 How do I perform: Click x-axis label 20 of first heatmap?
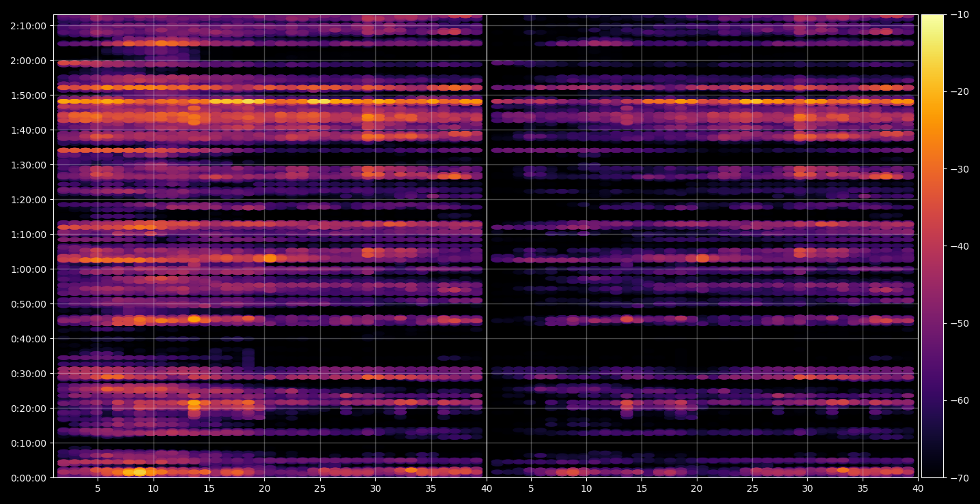pos(264,488)
